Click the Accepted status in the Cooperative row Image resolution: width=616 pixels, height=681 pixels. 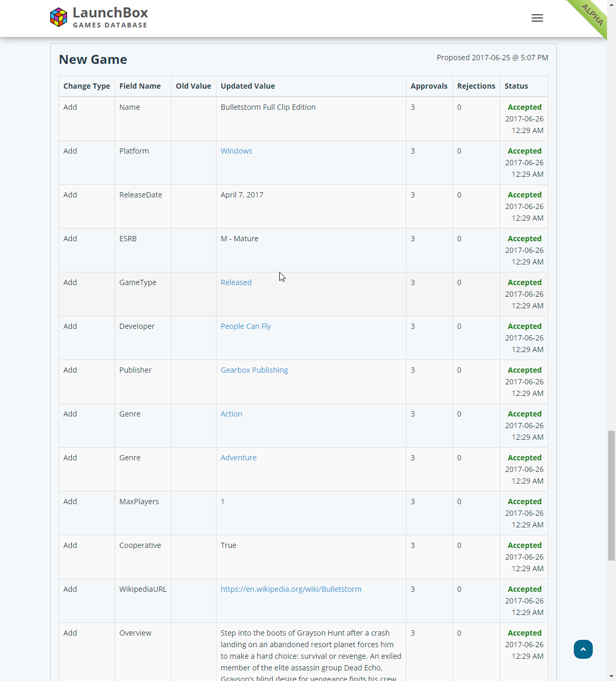tap(525, 545)
